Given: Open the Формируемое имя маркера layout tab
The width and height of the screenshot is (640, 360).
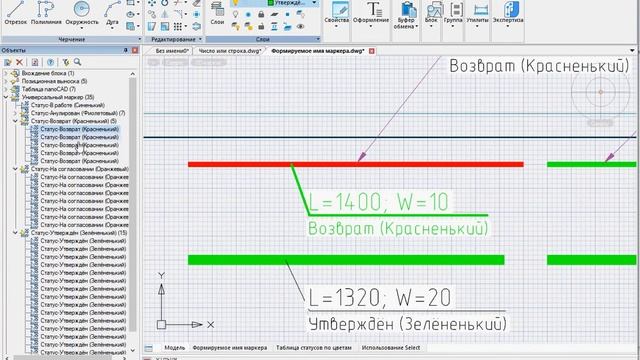Looking at the screenshot, I should (230, 348).
